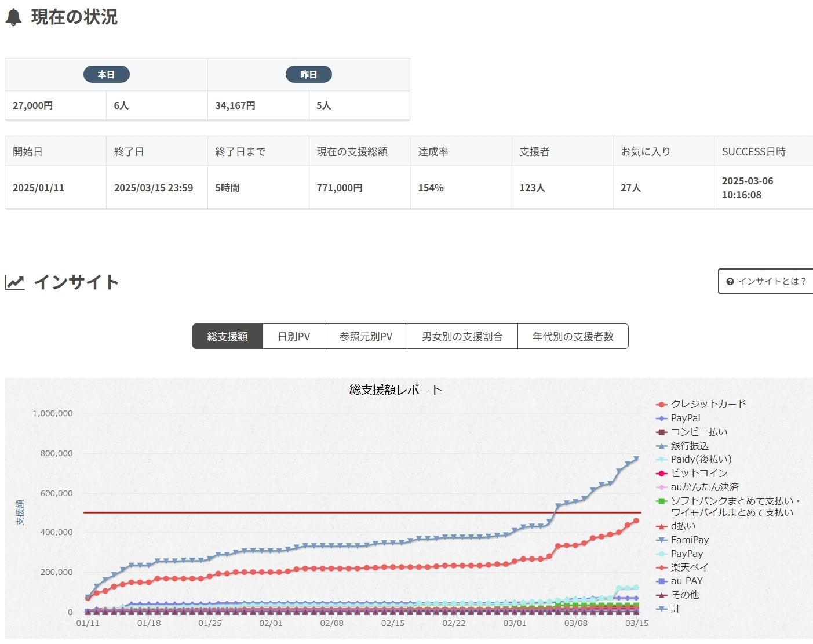
Task: Open the インサイトとは？ help button
Action: click(766, 281)
